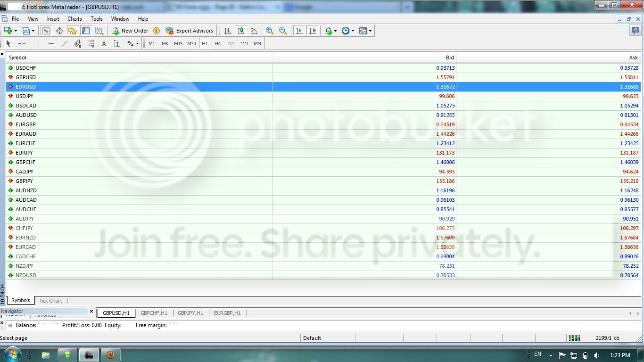644x362 pixels.
Task: Switch to Candlesticks chart display
Action: (241, 31)
